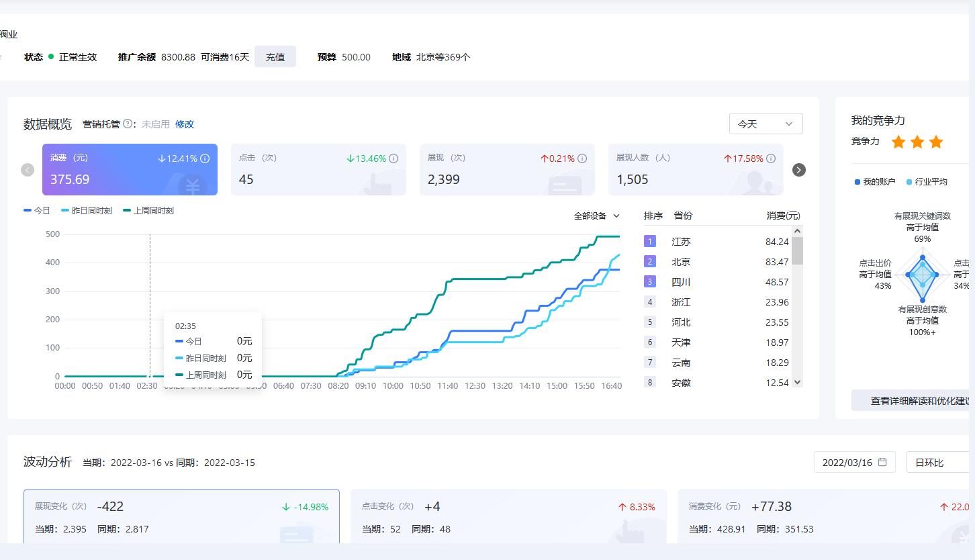This screenshot has height=560, width=975.
Task: Click the 修改 link for 营销托管
Action: point(185,124)
